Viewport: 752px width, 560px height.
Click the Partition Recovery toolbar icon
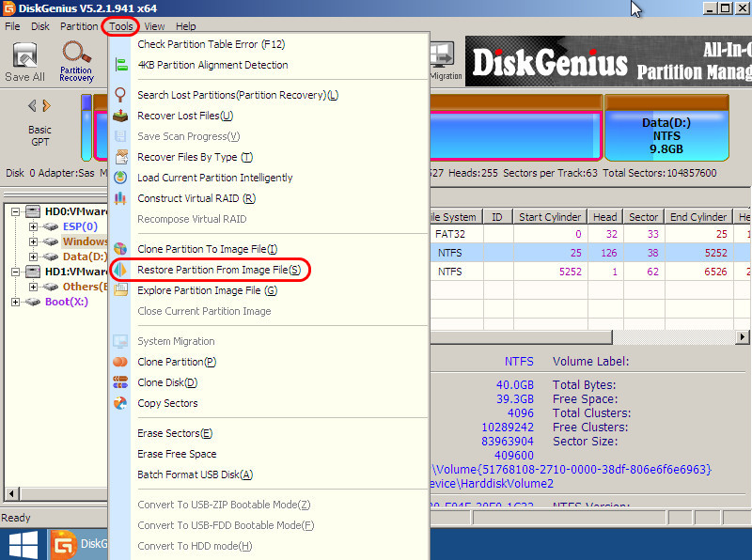[76, 53]
